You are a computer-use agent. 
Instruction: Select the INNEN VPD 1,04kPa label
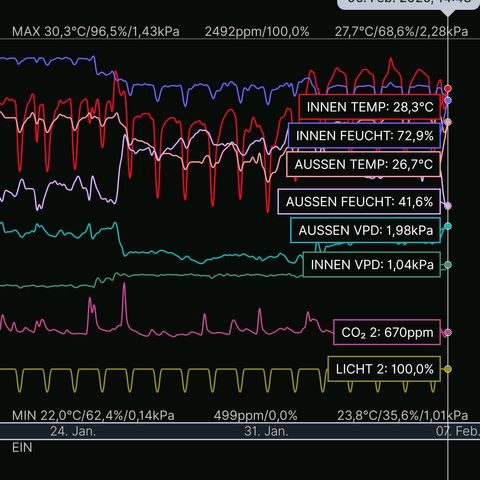click(x=372, y=265)
